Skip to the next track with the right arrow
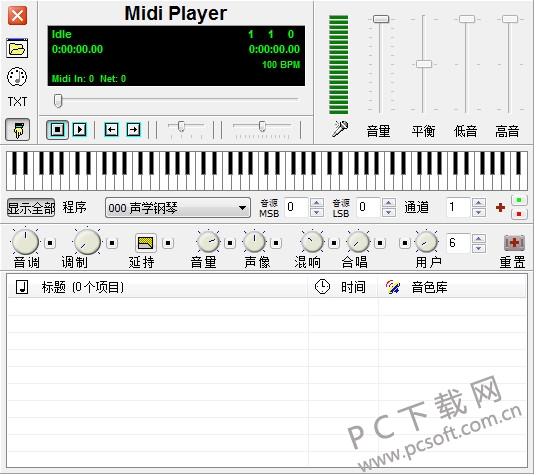Viewport: 534px width, 474px height. [134, 130]
